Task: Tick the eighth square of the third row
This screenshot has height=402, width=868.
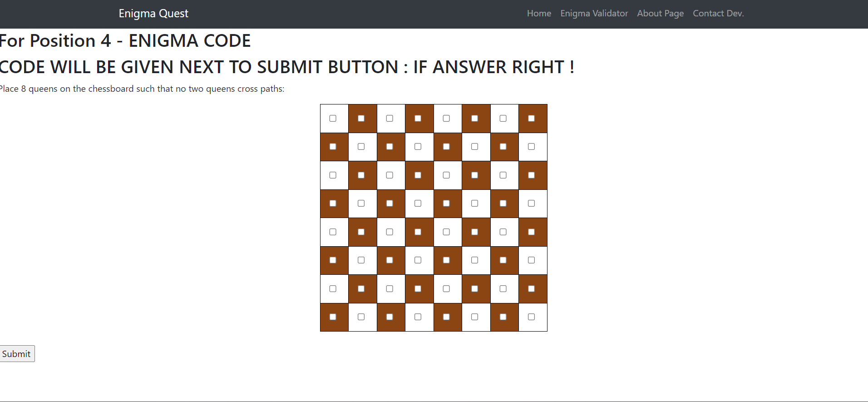Action: pyautogui.click(x=532, y=175)
